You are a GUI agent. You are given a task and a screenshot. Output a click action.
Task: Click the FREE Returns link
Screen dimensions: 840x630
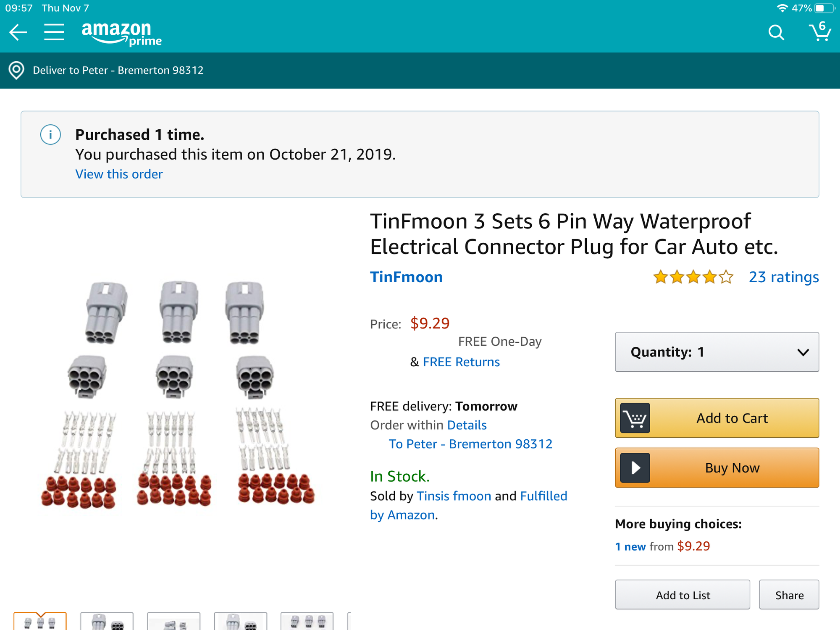pyautogui.click(x=461, y=362)
